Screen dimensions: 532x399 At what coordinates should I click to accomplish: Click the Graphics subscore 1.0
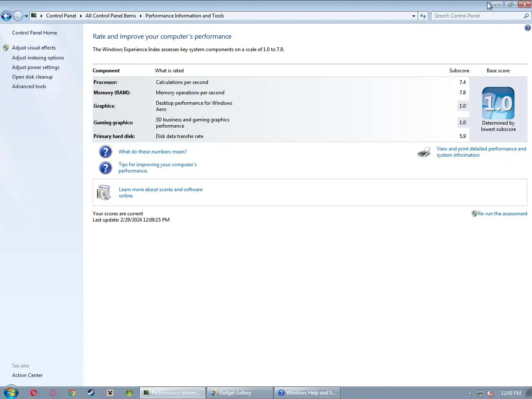point(463,106)
